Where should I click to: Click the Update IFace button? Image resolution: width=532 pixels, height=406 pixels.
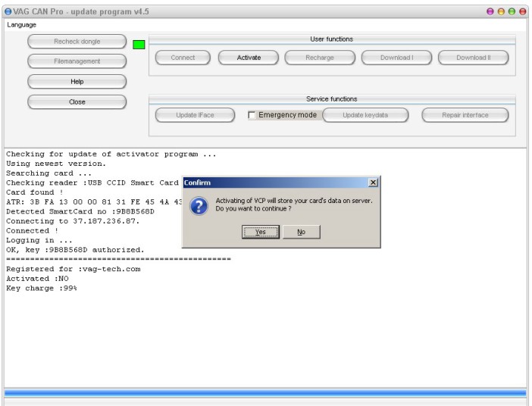pyautogui.click(x=195, y=115)
